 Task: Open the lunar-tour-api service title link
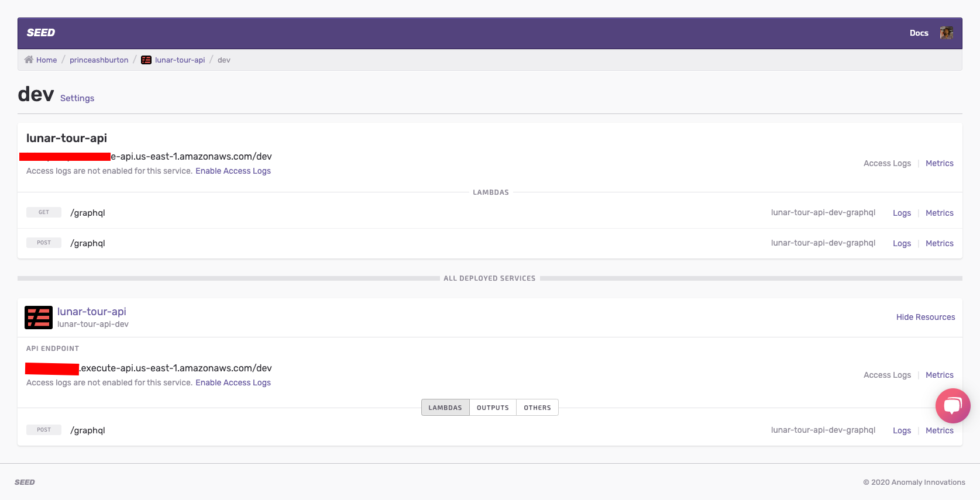click(92, 312)
